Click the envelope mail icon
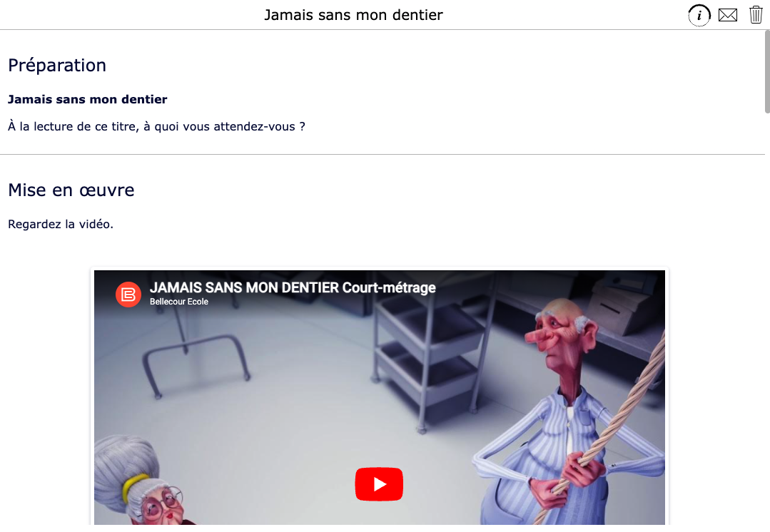Screen dimensions: 770x532 point(727,15)
